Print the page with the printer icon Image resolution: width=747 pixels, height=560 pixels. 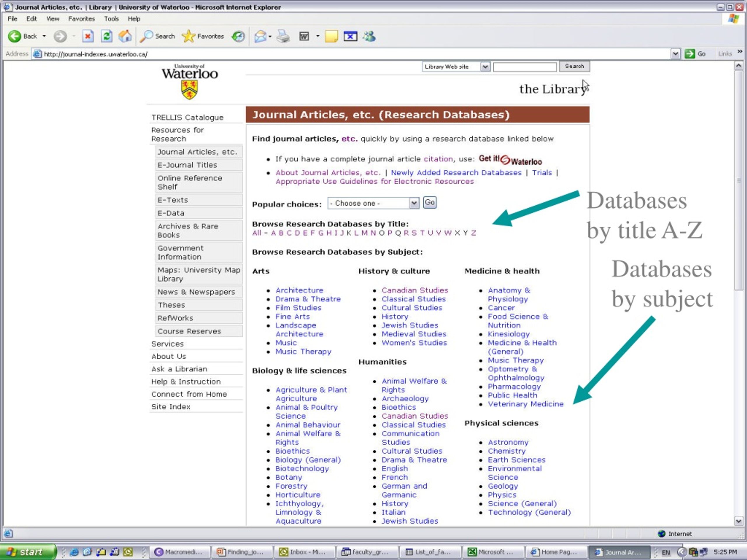(283, 36)
